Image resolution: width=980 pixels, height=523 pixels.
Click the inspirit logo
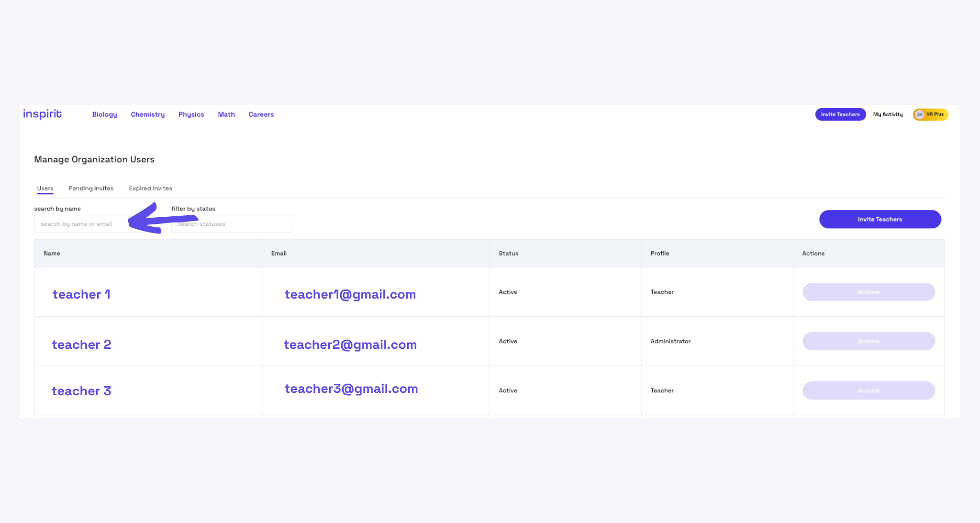click(x=42, y=114)
